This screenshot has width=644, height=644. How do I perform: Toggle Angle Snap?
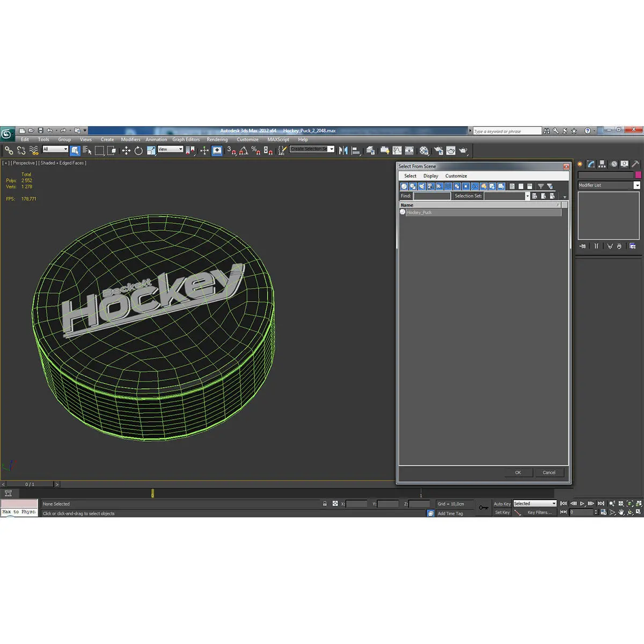(x=244, y=151)
